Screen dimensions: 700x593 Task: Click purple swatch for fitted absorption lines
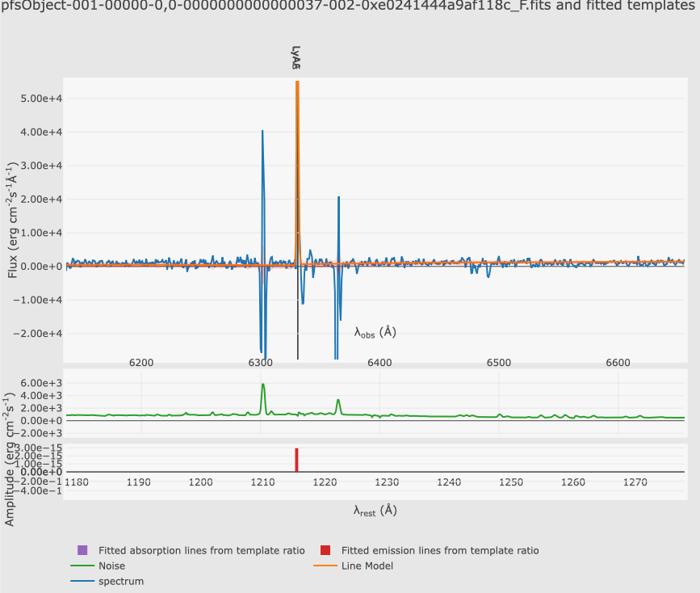[x=82, y=550]
